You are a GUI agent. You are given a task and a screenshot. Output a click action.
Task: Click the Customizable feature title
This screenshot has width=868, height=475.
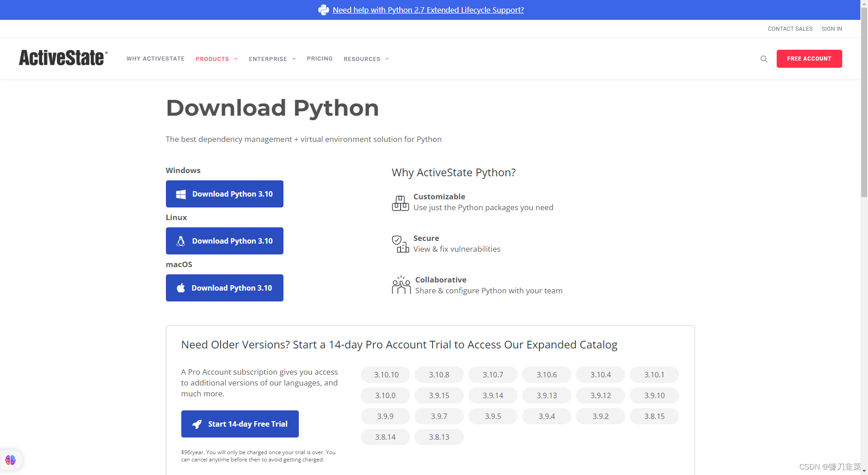tap(439, 197)
